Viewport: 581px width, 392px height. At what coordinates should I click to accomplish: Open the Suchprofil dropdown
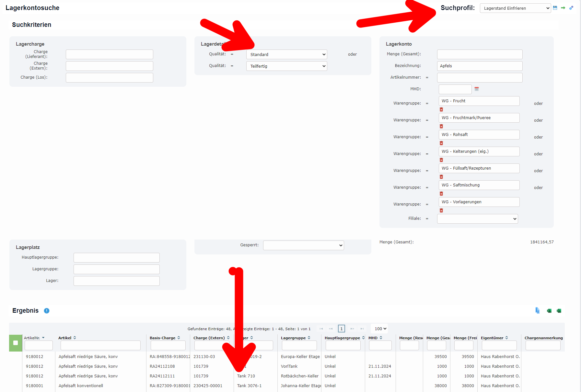point(515,8)
